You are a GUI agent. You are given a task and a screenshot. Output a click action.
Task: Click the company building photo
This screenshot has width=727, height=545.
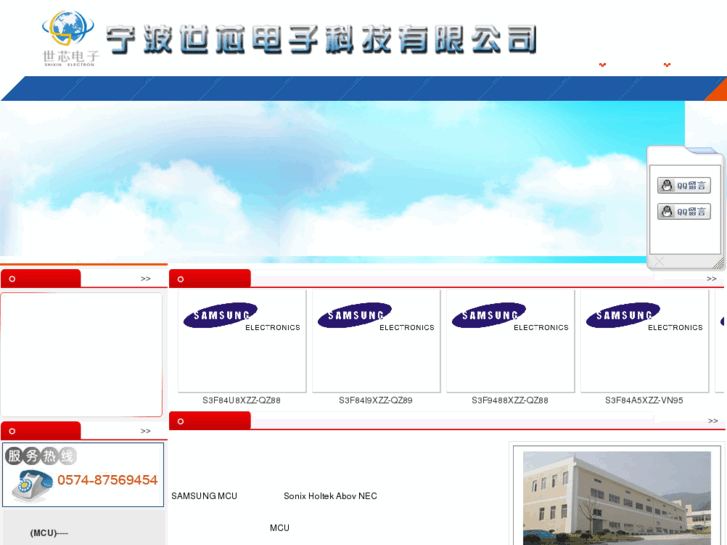click(617, 497)
